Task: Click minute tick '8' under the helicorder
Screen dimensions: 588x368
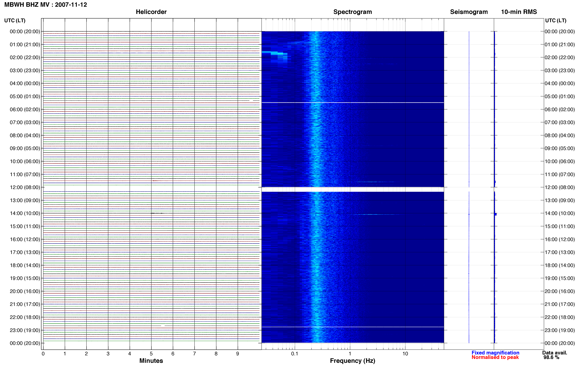Action: [x=216, y=354]
